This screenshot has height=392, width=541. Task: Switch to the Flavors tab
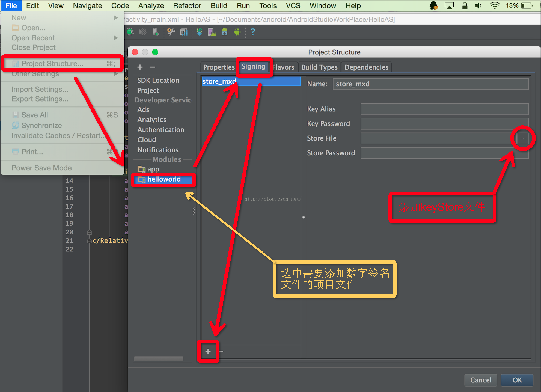(284, 67)
